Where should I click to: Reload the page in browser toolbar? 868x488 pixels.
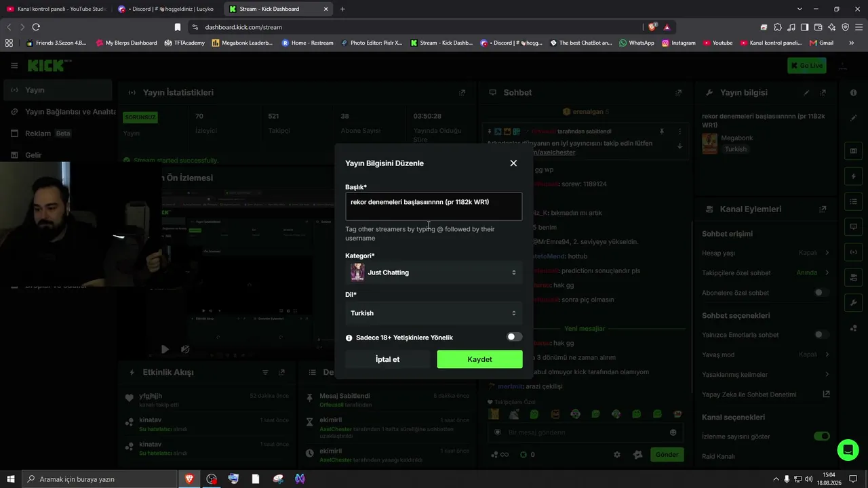[36, 27]
